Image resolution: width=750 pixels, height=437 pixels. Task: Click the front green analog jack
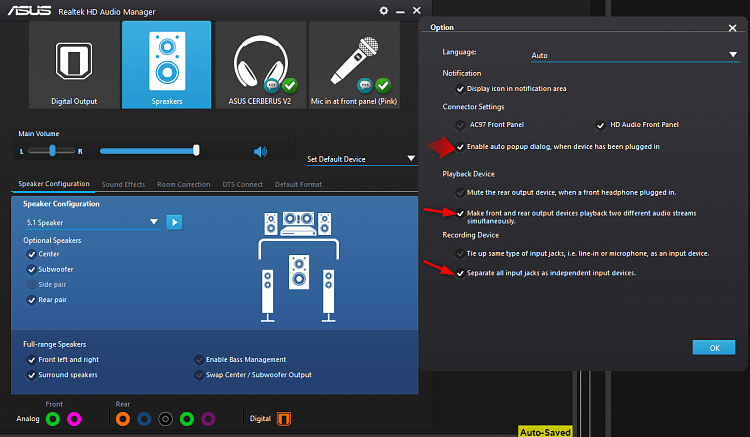[53, 419]
